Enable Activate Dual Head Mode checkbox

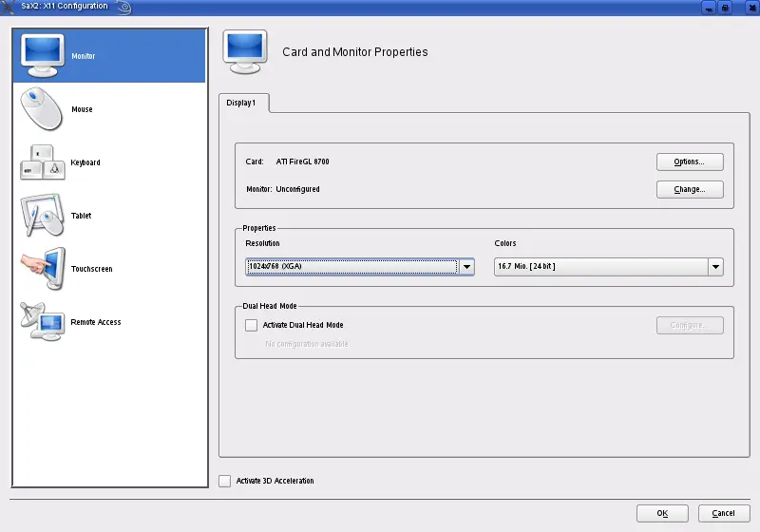tap(251, 325)
